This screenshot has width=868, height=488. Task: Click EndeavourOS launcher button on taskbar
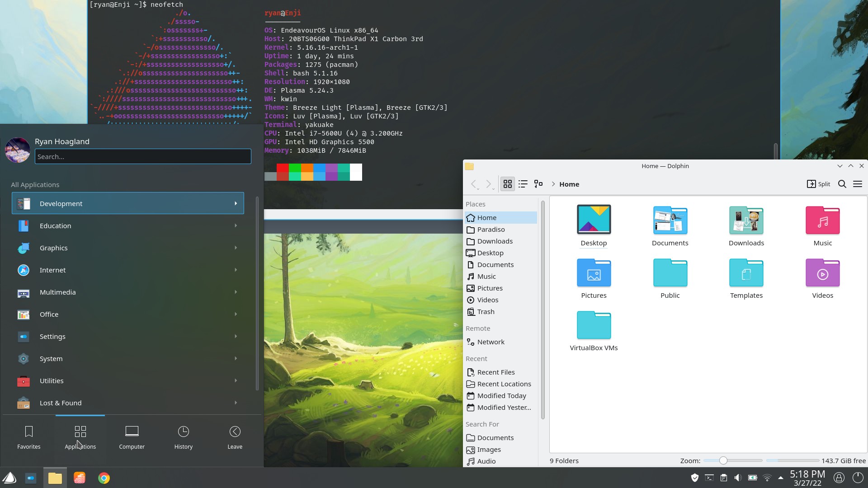9,478
